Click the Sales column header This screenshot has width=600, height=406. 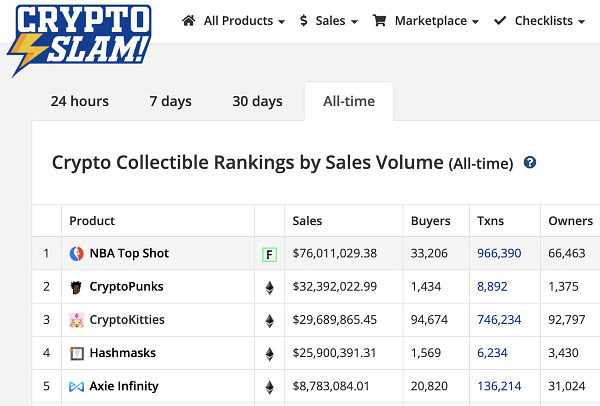307,221
